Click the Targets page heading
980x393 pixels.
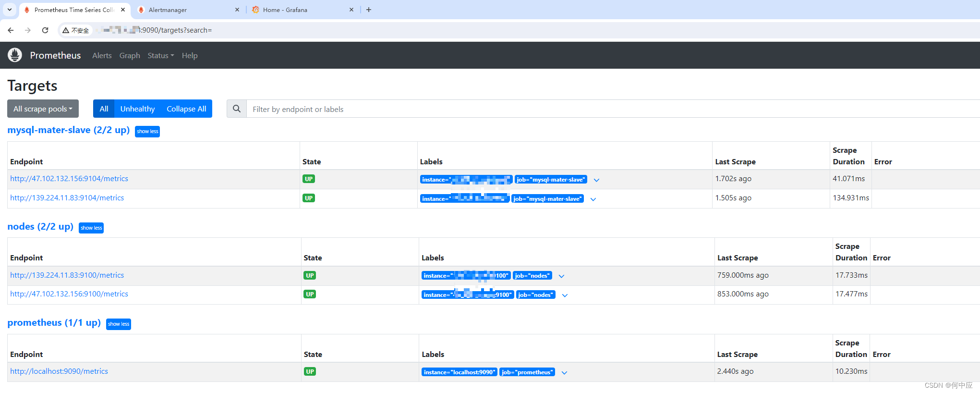[32, 86]
